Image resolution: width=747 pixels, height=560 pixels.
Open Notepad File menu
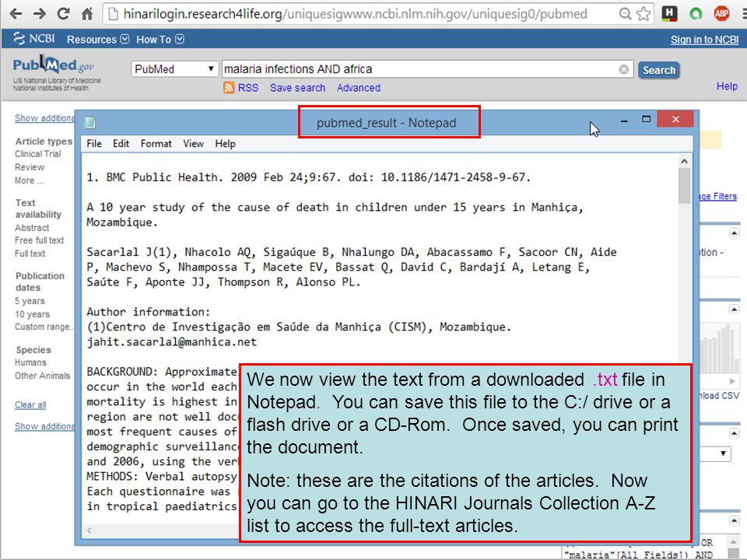pos(94,144)
